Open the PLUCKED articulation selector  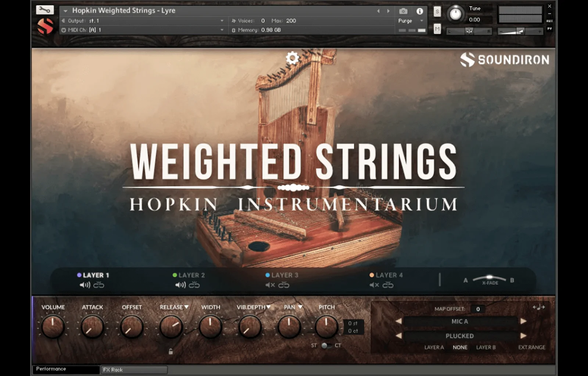(460, 336)
